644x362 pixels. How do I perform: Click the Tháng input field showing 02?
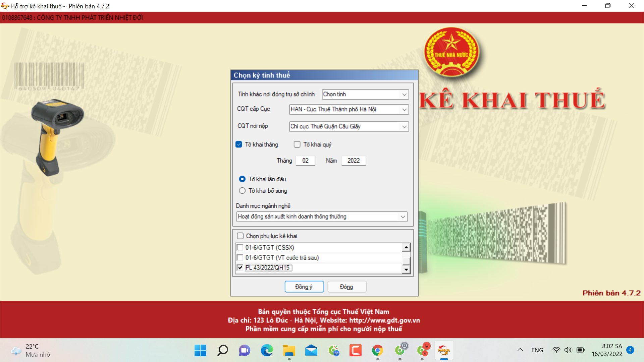pyautogui.click(x=305, y=161)
